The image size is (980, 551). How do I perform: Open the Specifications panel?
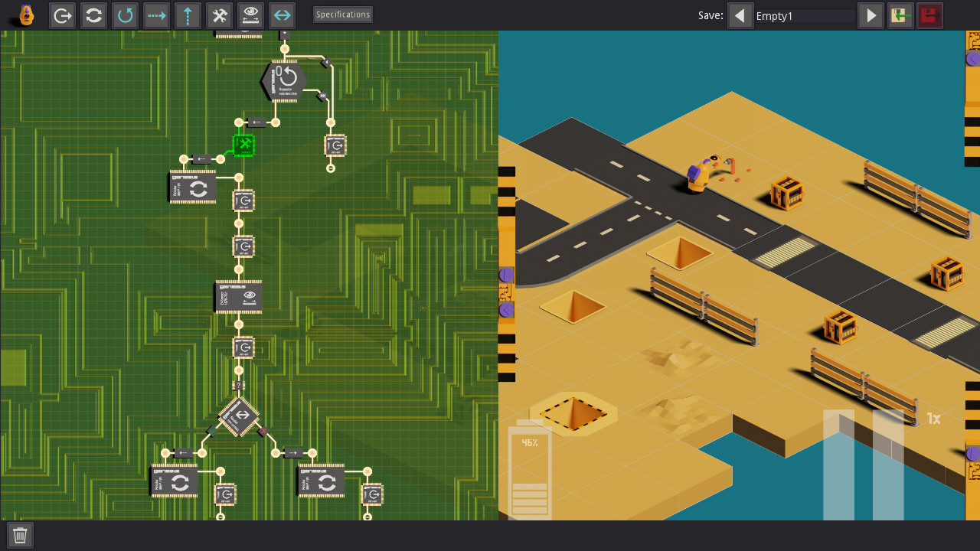point(342,14)
